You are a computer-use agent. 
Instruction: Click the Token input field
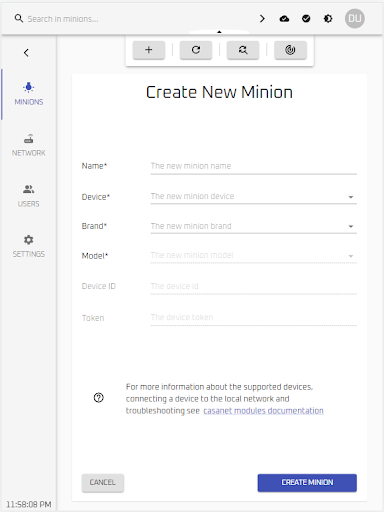pos(254,317)
